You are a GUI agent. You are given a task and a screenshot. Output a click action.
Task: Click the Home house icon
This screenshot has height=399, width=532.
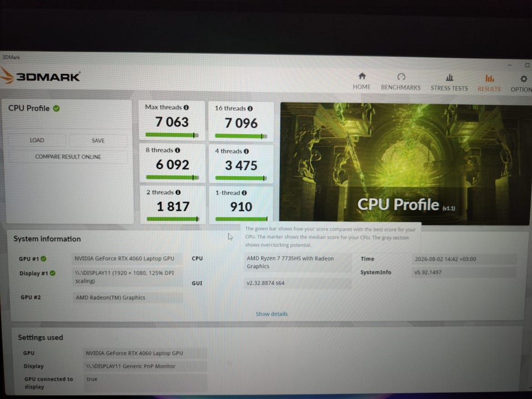(362, 76)
